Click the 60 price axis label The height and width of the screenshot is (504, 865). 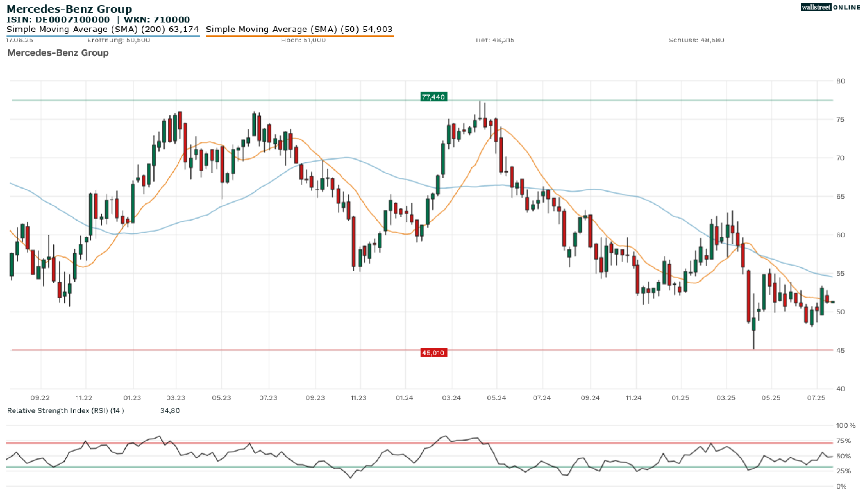[840, 235]
